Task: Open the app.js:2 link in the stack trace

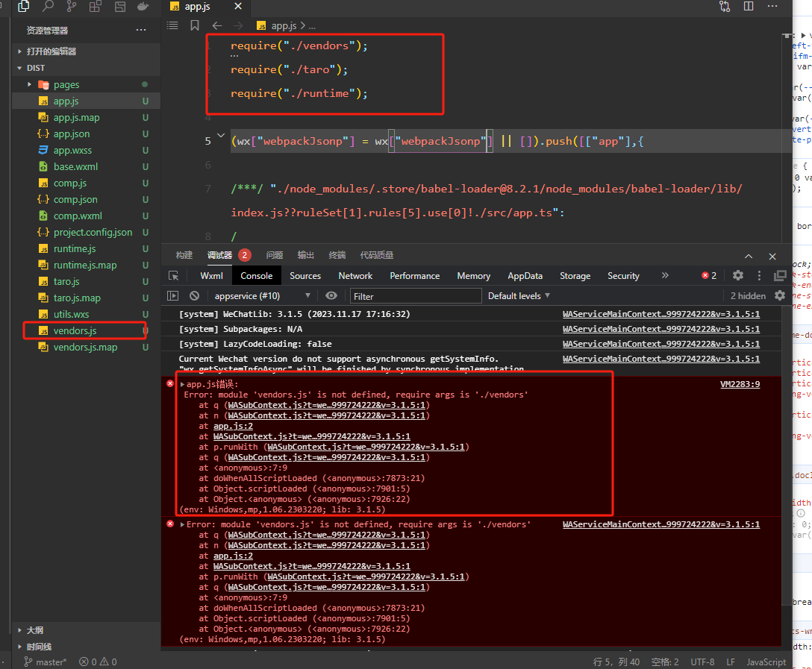Action: coord(233,426)
